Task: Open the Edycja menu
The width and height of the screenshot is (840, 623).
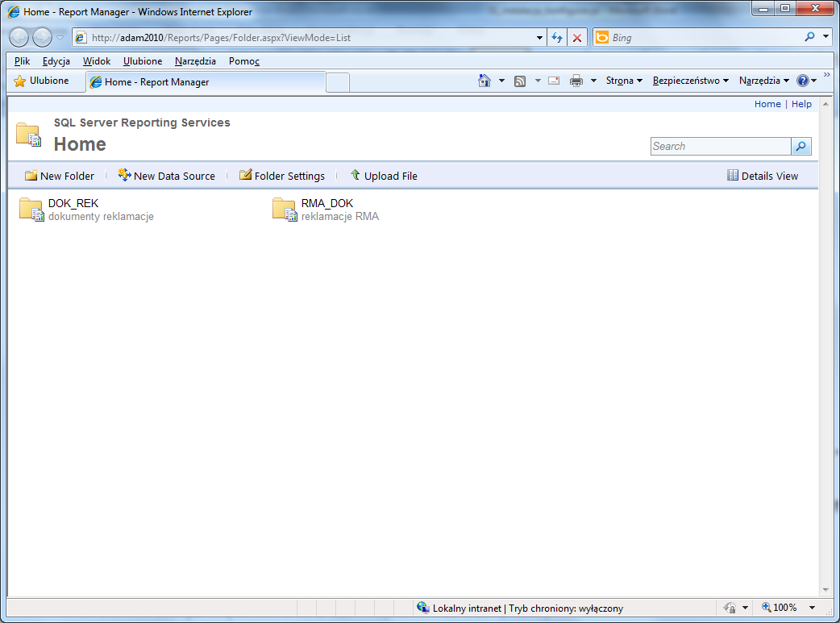Action: pos(56,61)
